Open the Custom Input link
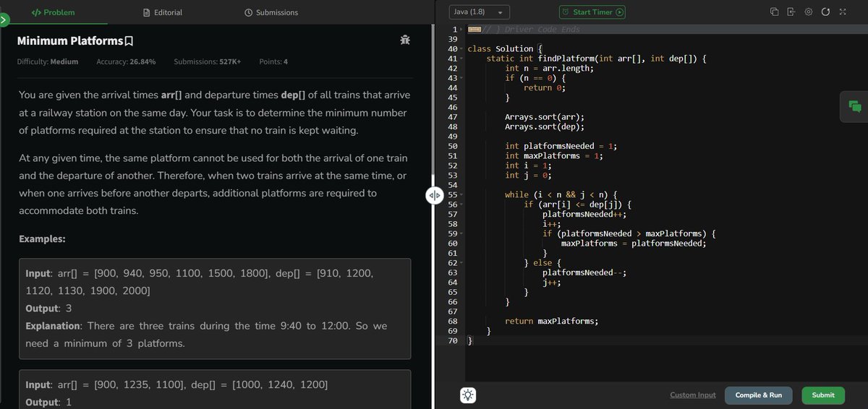Screen dimensions: 868x409 click(x=693, y=395)
